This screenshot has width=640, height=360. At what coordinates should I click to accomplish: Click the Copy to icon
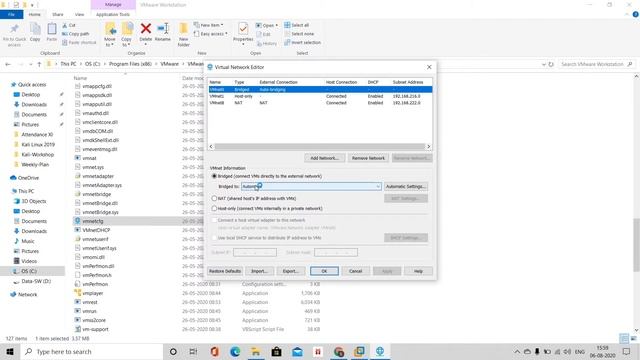[127, 29]
